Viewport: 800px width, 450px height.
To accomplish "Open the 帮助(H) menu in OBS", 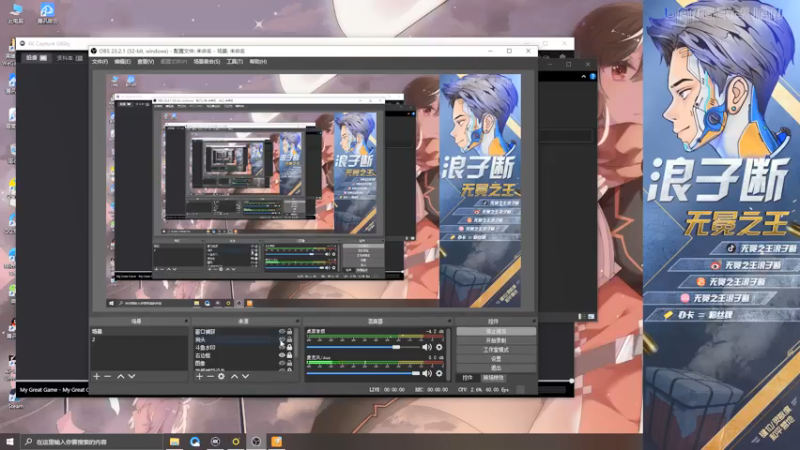I will pyautogui.click(x=258, y=62).
